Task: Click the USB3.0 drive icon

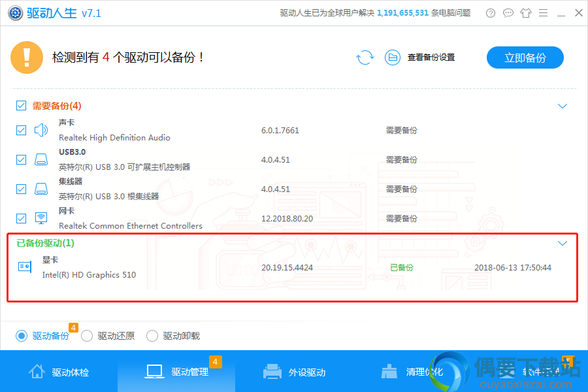Action: tap(41, 159)
